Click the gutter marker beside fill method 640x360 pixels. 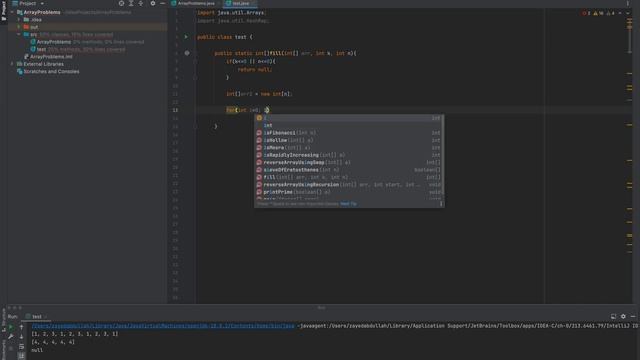pyautogui.click(x=187, y=53)
